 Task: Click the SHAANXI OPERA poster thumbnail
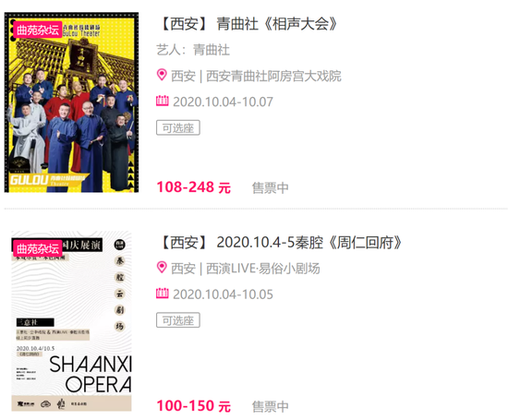tap(72, 321)
